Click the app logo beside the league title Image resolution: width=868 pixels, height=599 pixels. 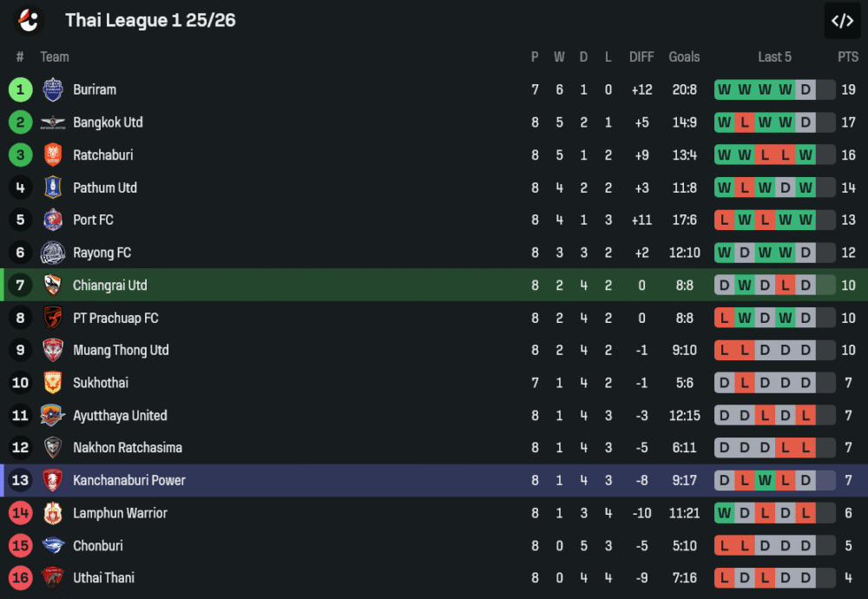coord(30,20)
